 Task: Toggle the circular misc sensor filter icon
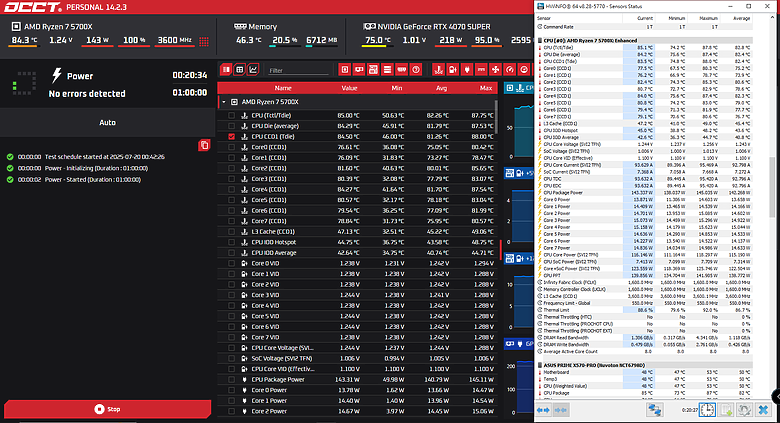click(x=416, y=70)
